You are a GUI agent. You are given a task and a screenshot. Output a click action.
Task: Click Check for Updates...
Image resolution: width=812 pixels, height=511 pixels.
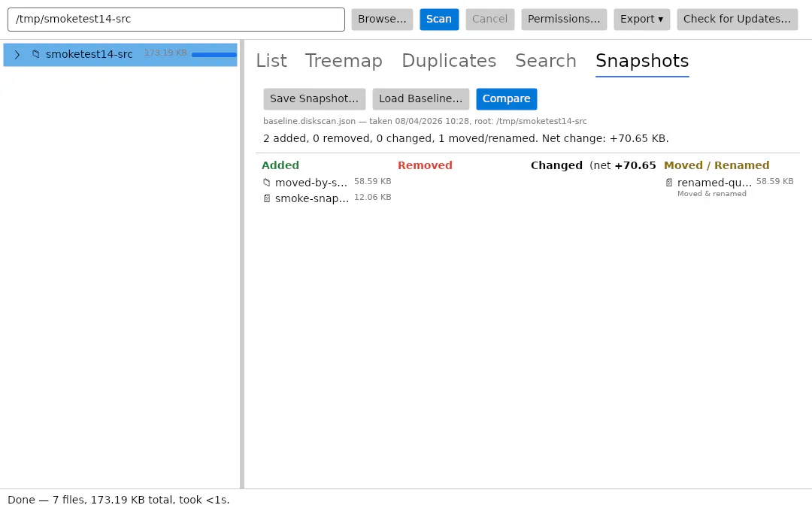737,19
